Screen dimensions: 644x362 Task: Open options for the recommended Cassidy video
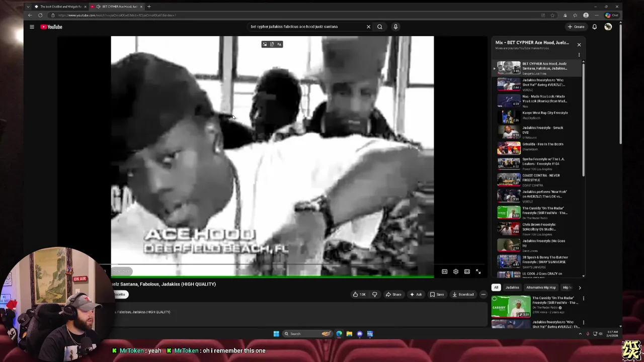pyautogui.click(x=584, y=298)
